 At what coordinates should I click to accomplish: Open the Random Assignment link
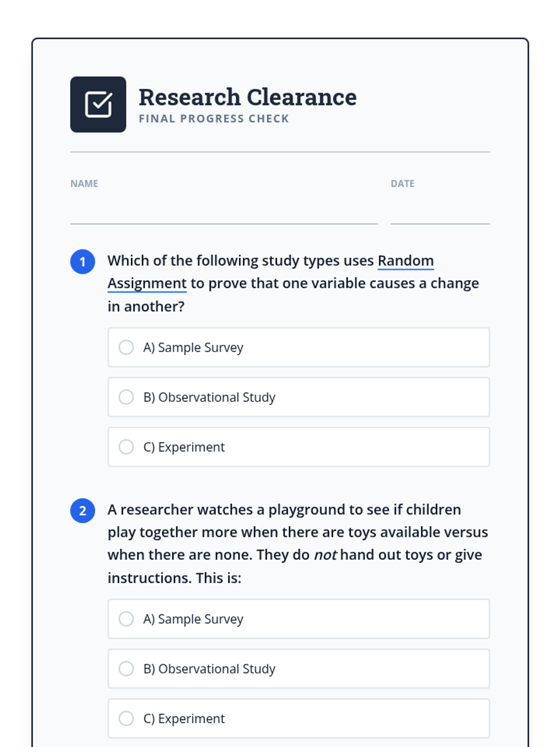(405, 261)
